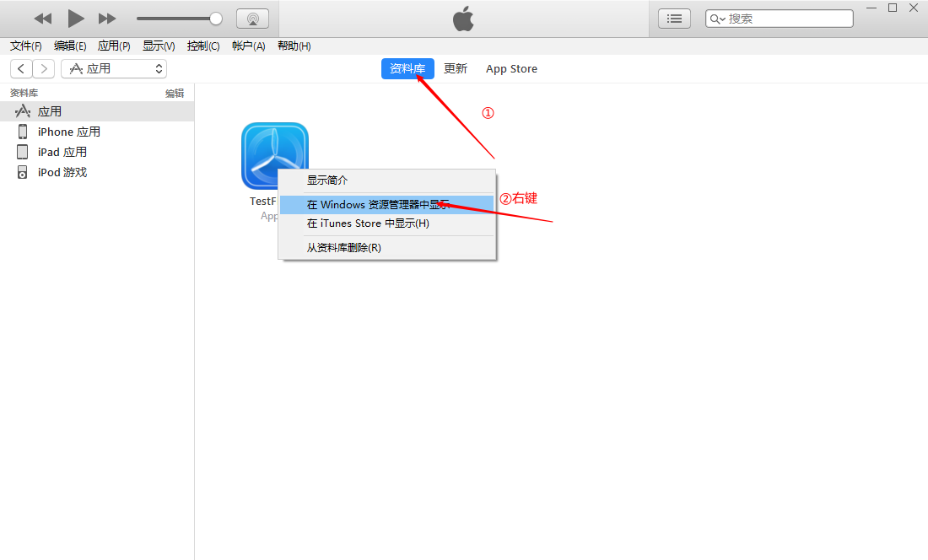Click the search magnifier dropdown icon

pyautogui.click(x=717, y=19)
